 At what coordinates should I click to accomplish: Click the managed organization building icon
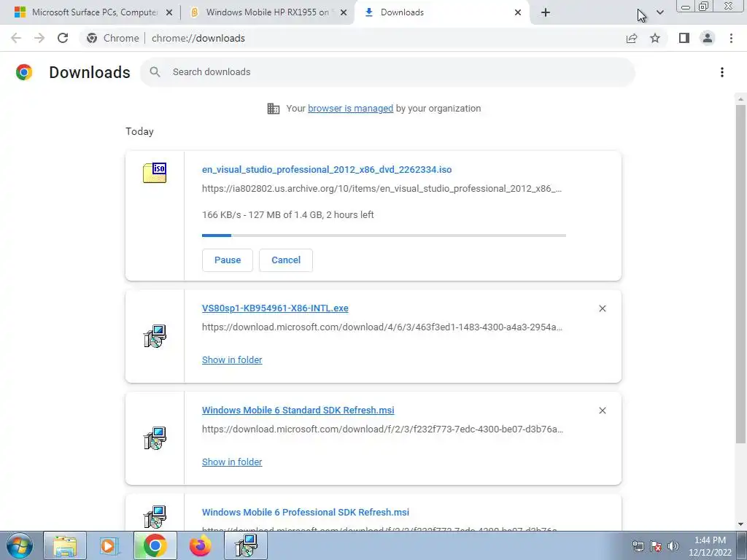coord(274,109)
